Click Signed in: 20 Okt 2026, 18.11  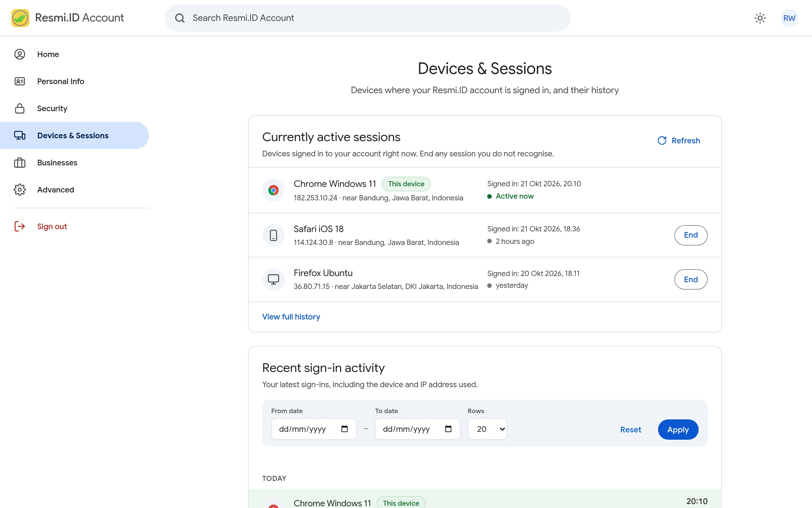(x=533, y=273)
